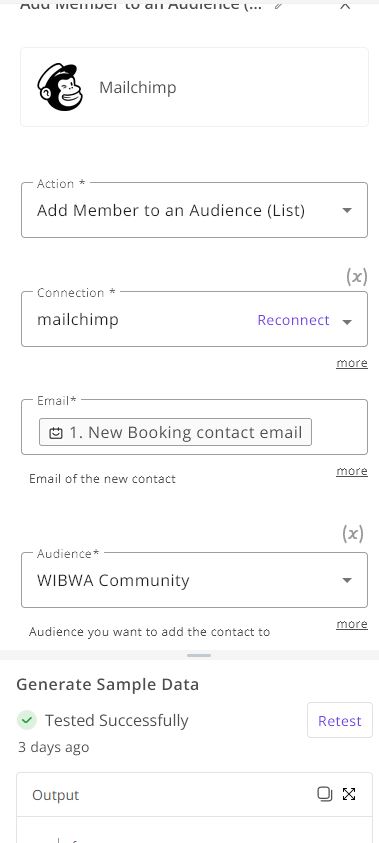The height and width of the screenshot is (843, 379).
Task: Click the calendar icon in the email chip
Action: tap(56, 433)
